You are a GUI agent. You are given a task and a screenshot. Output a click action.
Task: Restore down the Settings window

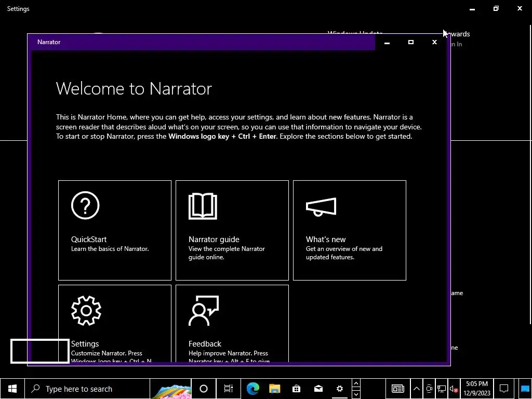(496, 9)
